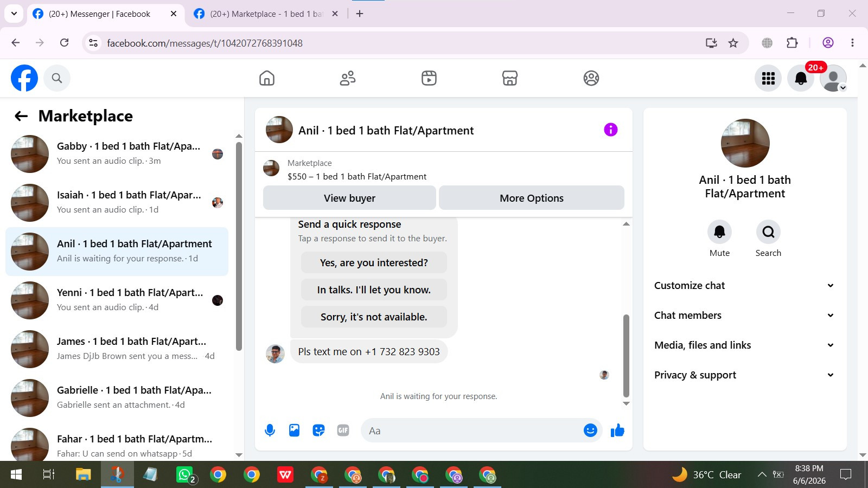
Task: Open Isaiah's conversation
Action: click(117, 203)
